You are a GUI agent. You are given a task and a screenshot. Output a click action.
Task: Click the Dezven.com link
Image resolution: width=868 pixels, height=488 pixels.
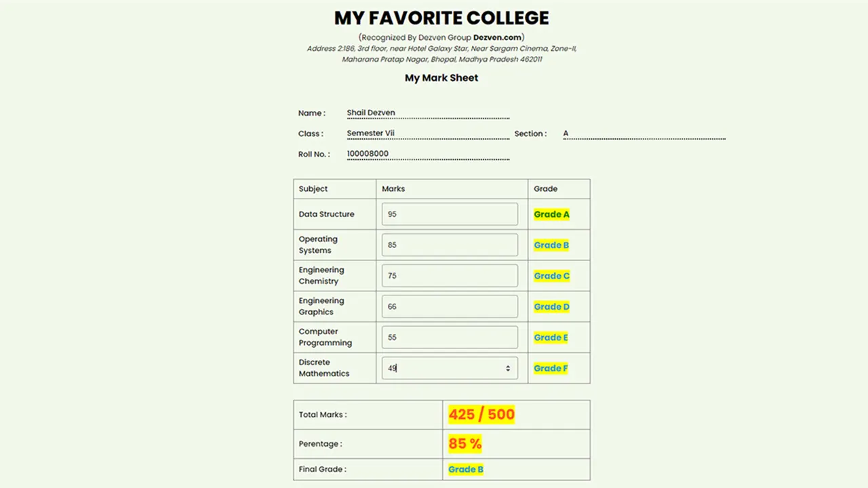(497, 37)
